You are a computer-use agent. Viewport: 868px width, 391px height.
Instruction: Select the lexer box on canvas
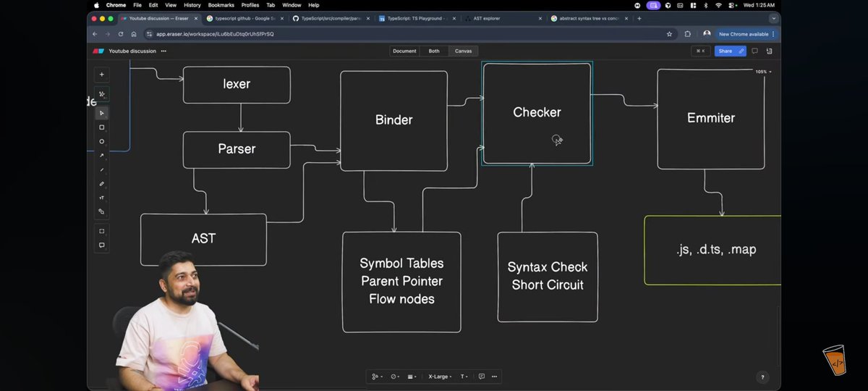point(237,85)
